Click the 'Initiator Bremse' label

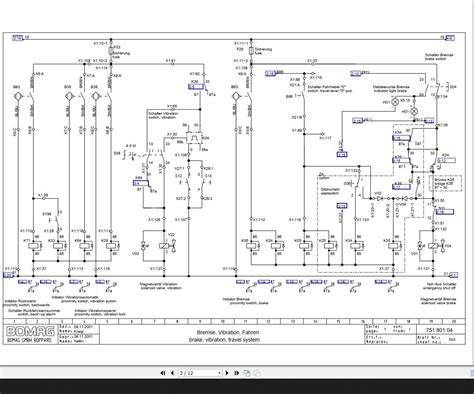pyautogui.click(x=236, y=299)
